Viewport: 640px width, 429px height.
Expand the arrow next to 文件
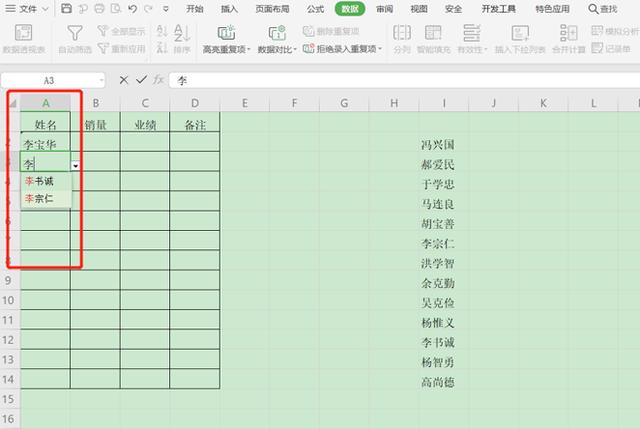[45, 9]
